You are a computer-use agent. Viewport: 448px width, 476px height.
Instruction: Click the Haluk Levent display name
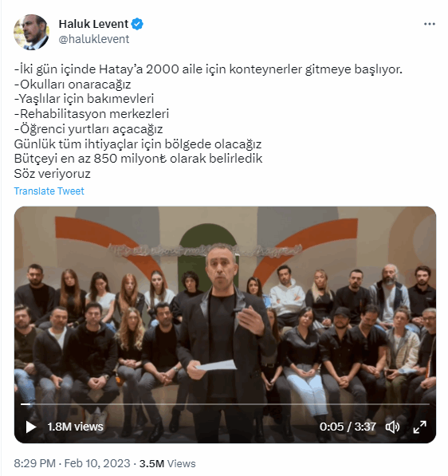[93, 24]
